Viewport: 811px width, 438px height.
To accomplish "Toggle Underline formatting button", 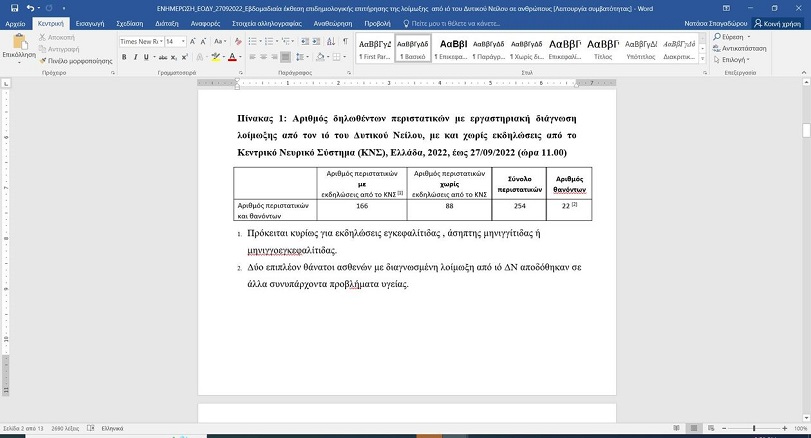I will pyautogui.click(x=147, y=57).
